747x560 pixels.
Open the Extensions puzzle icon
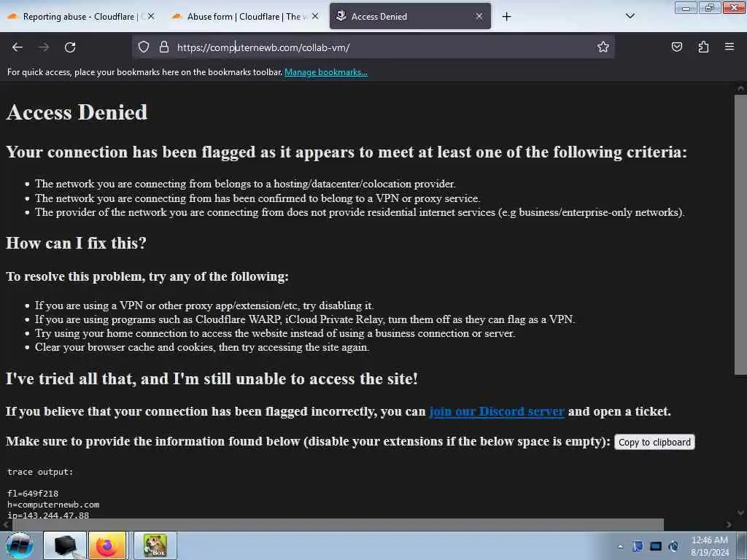click(x=703, y=47)
